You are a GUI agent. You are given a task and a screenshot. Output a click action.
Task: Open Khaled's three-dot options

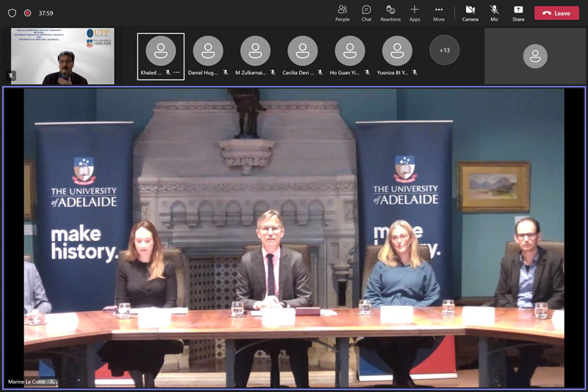pyautogui.click(x=176, y=72)
